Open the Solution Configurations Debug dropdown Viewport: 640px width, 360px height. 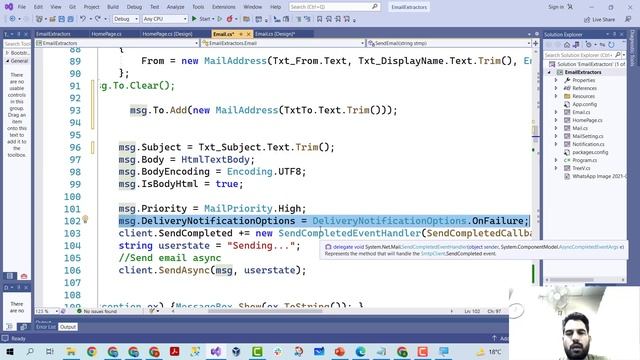pos(125,19)
